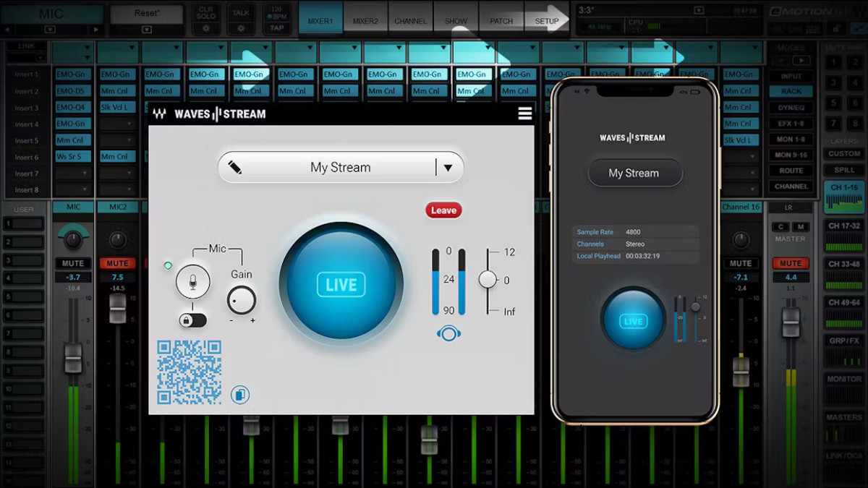Select the MONITOR layer
This screenshot has height=488, width=868.
(844, 388)
